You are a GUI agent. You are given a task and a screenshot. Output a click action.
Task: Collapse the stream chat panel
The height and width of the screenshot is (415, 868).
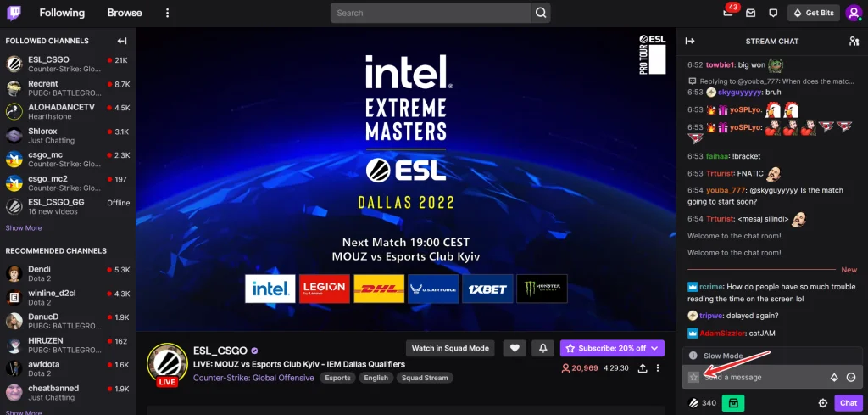[690, 41]
